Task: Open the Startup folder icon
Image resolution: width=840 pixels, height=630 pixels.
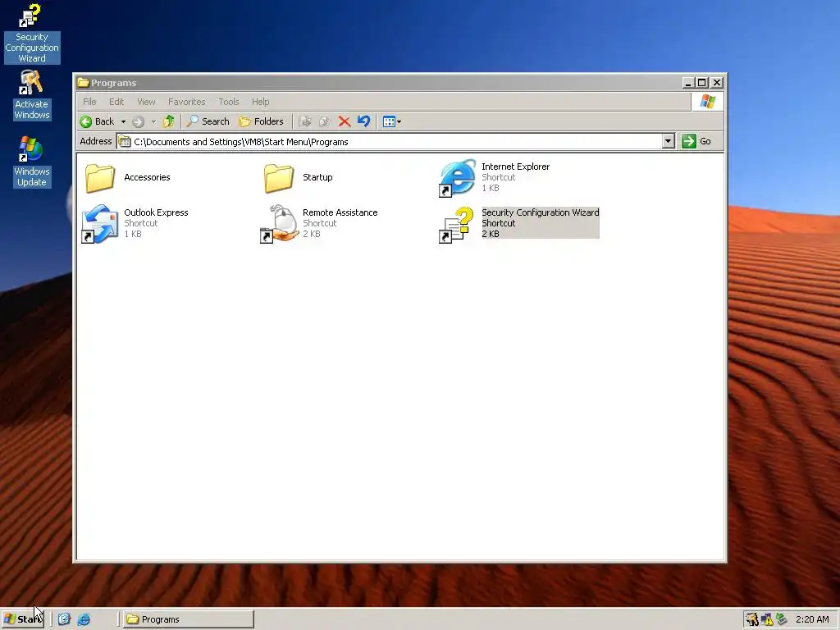Action: click(279, 178)
